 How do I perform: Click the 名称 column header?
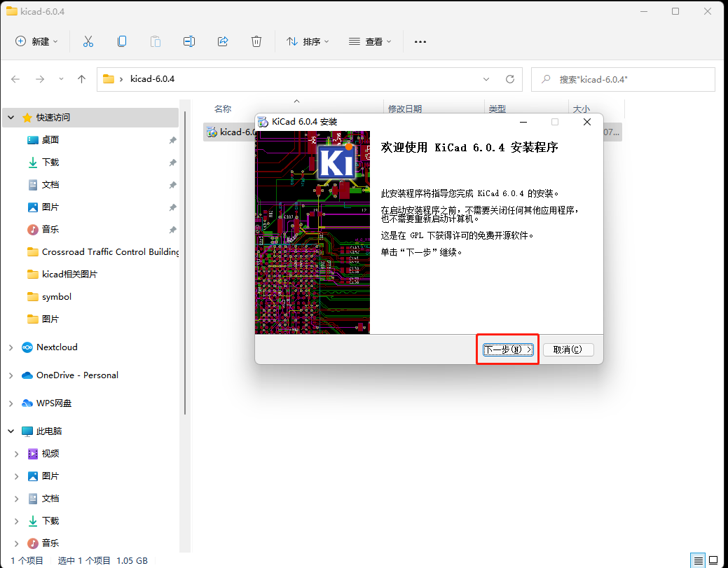(x=223, y=109)
